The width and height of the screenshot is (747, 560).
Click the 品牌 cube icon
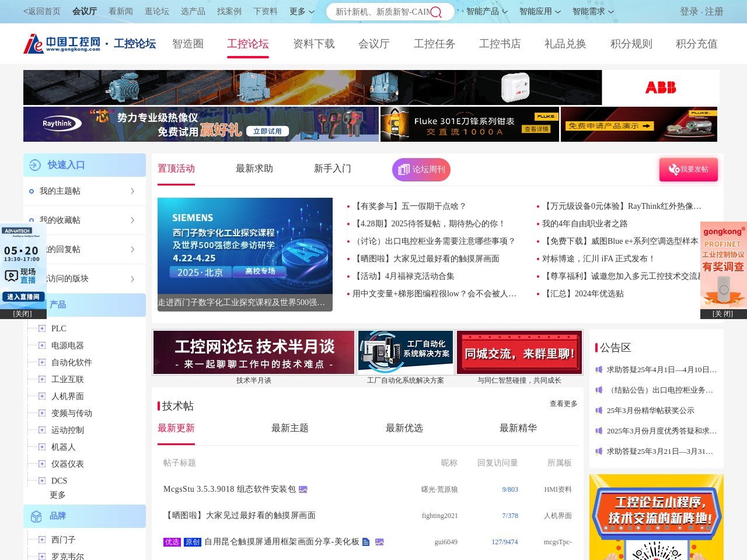36,516
